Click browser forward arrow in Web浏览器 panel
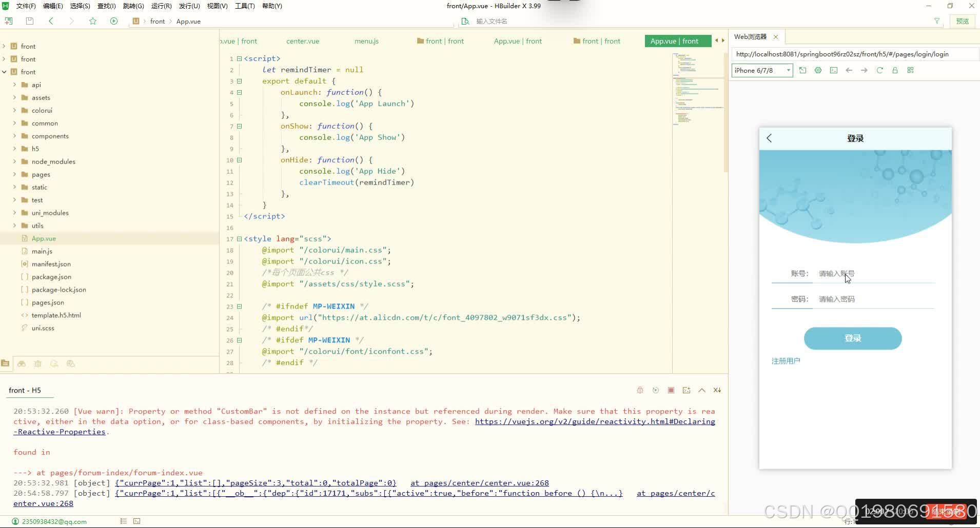Viewport: 980px width, 528px height. [864, 70]
